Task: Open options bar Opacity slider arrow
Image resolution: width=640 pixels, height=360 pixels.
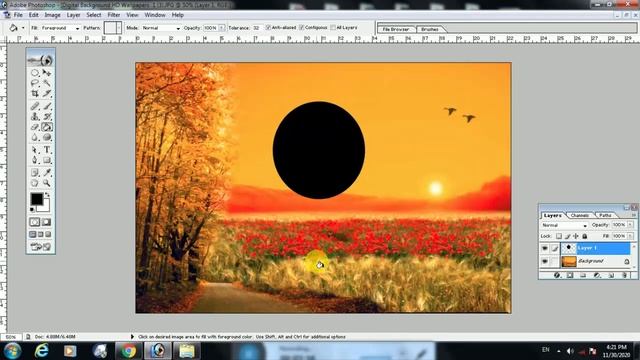Action: [x=222, y=28]
